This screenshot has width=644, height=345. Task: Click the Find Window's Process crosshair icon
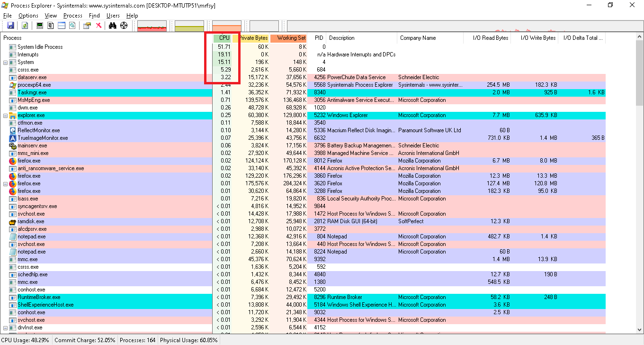click(124, 25)
